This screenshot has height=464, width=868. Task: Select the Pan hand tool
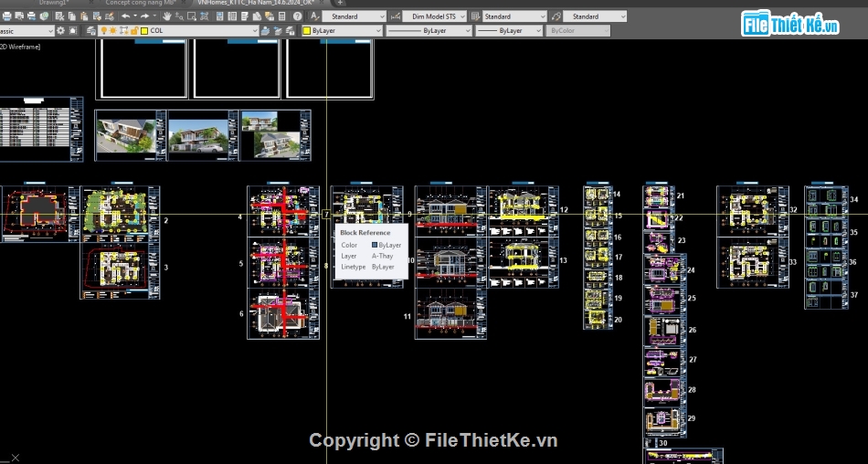coord(166,16)
